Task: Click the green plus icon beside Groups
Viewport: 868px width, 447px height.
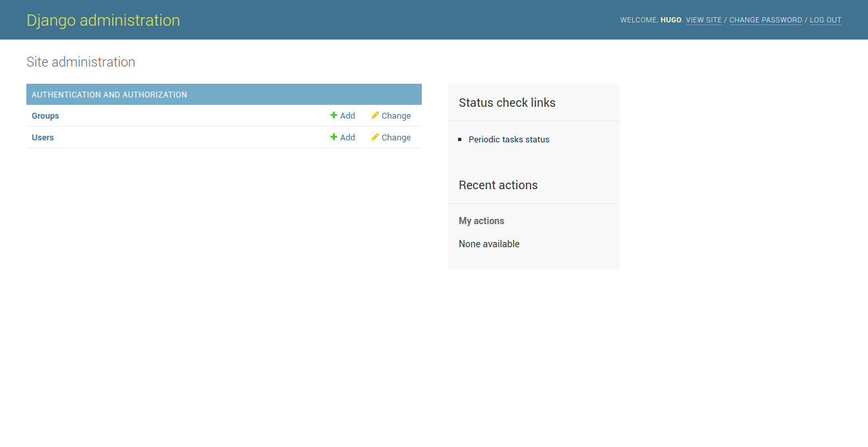Action: pyautogui.click(x=333, y=115)
